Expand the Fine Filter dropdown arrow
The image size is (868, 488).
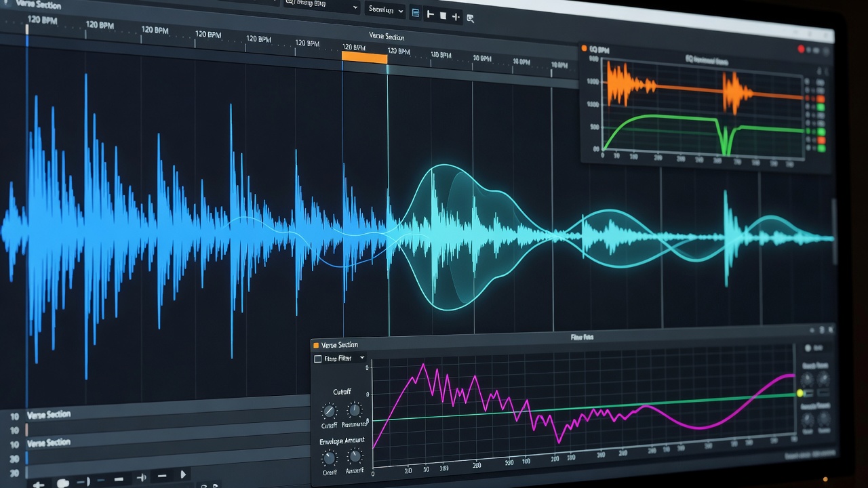362,358
